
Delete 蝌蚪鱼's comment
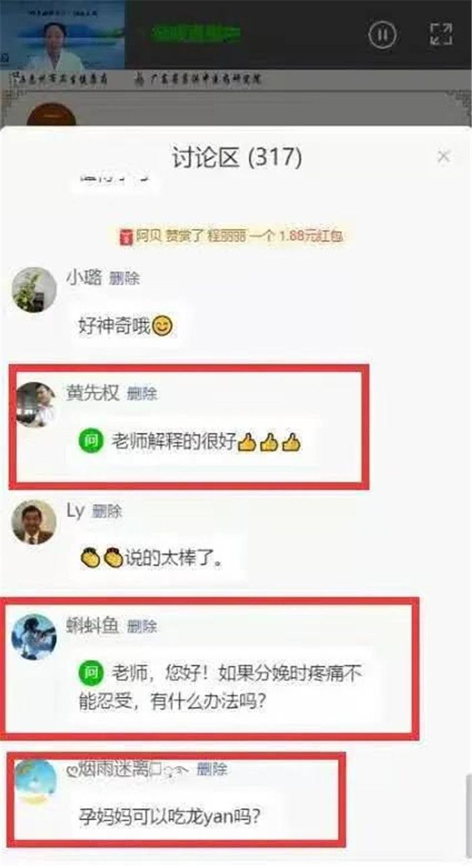pyautogui.click(x=142, y=626)
